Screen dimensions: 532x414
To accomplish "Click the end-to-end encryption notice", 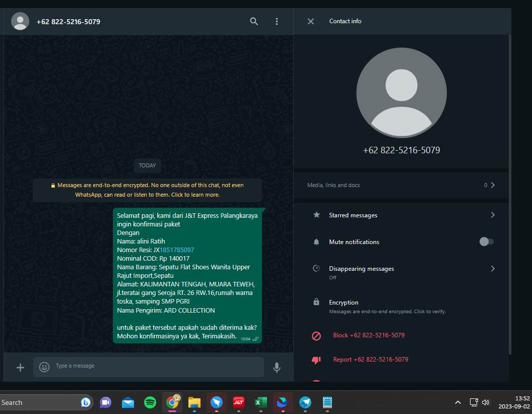I will [x=147, y=190].
